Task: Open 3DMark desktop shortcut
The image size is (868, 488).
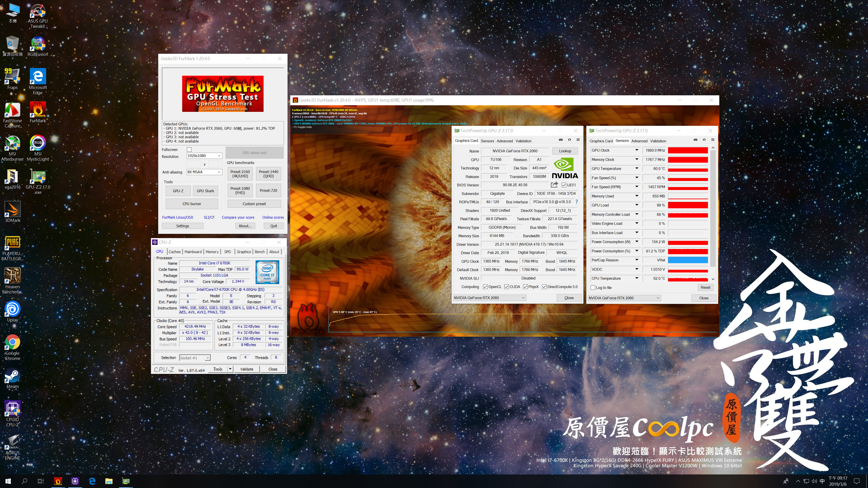Action: (12, 212)
